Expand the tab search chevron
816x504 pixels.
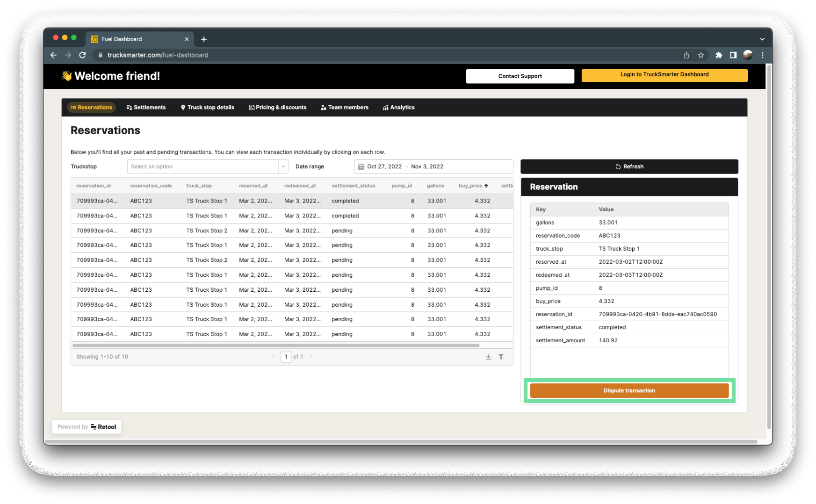(762, 39)
